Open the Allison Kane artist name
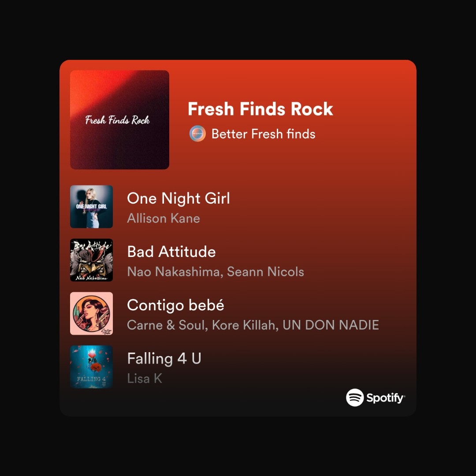Image resolution: width=476 pixels, height=476 pixels. pos(164,218)
